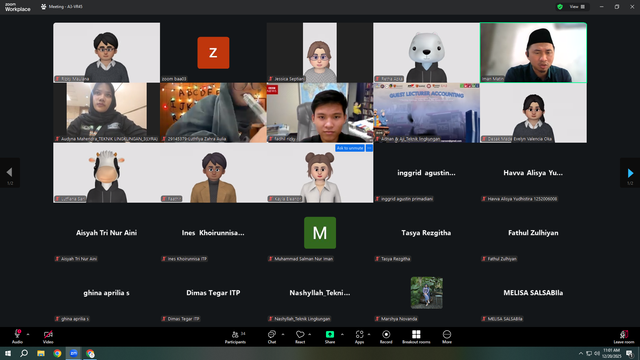Open the system volume control
The width and height of the screenshot is (640, 360).
coord(597,353)
